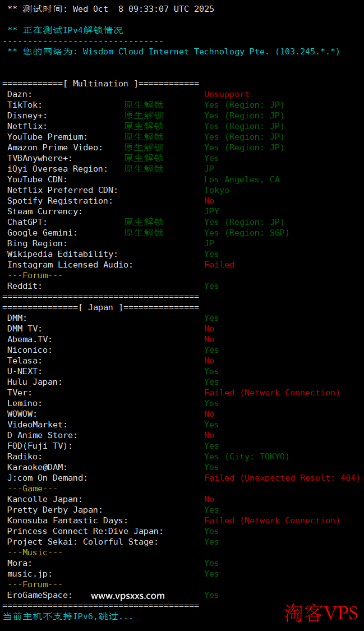Click the Los Angeles, CA CDN value
The width and height of the screenshot is (364, 631).
[x=242, y=179]
